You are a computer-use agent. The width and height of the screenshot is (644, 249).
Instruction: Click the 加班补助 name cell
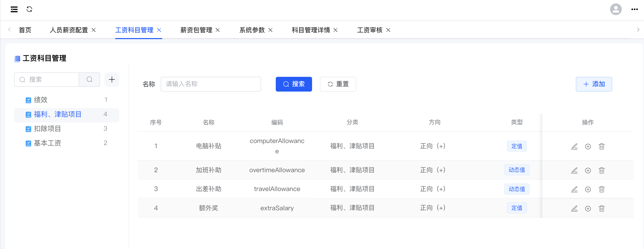point(209,170)
